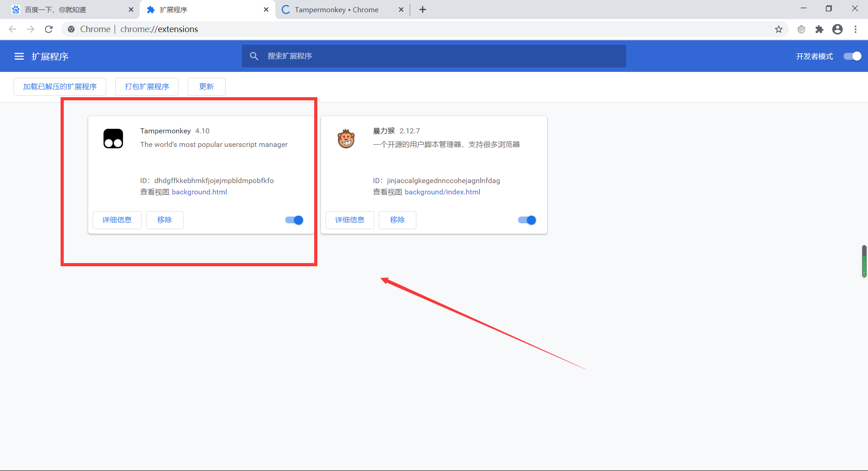Click the browser forward arrow

(x=31, y=29)
